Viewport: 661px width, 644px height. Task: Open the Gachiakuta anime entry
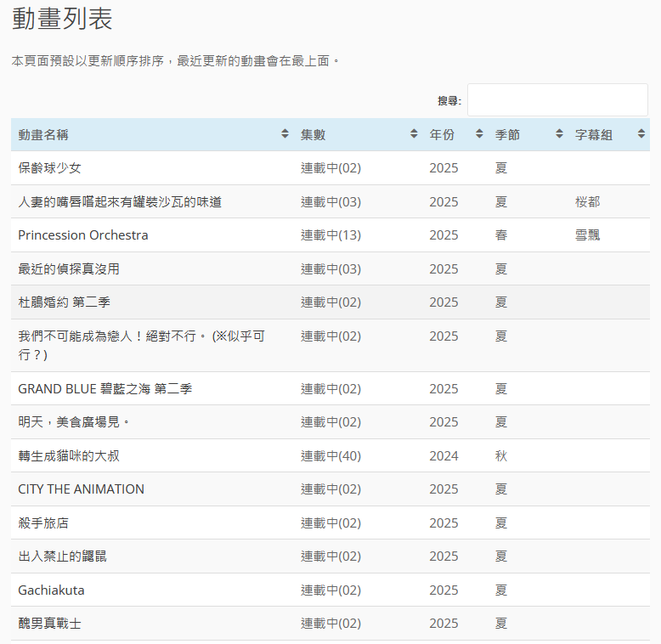[51, 590]
